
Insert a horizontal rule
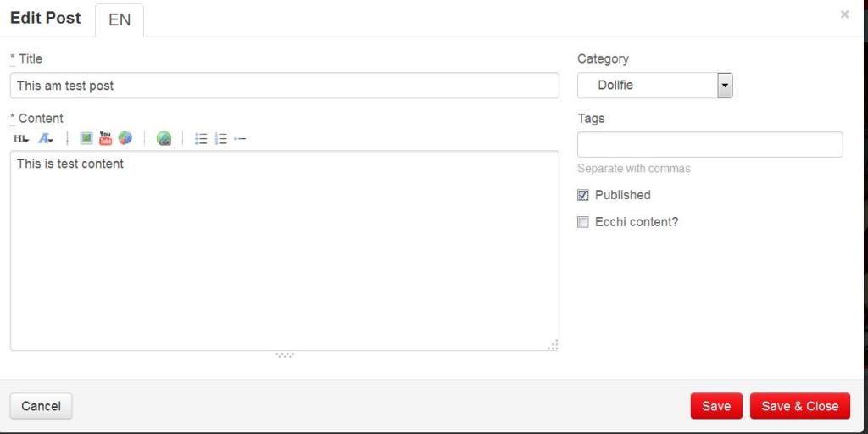coord(240,139)
